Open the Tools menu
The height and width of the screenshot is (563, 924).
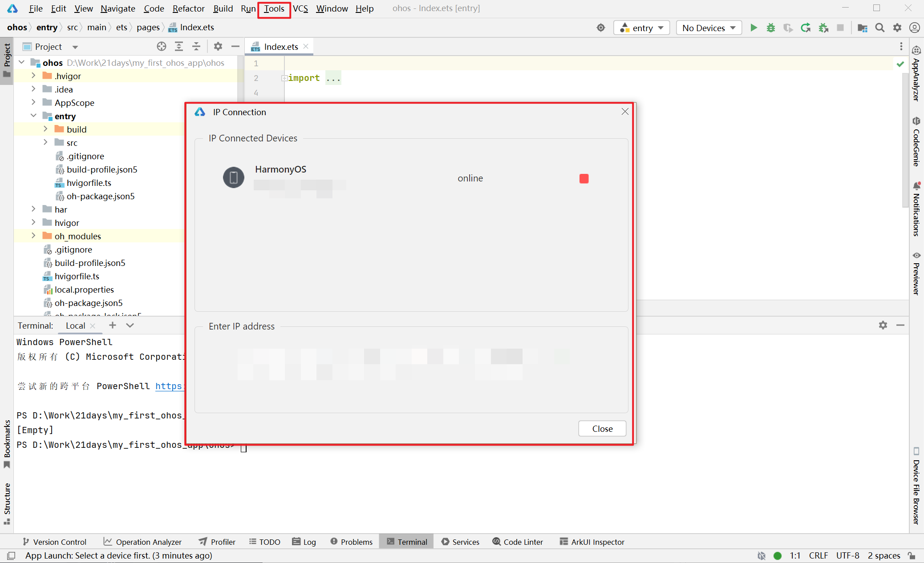point(274,9)
